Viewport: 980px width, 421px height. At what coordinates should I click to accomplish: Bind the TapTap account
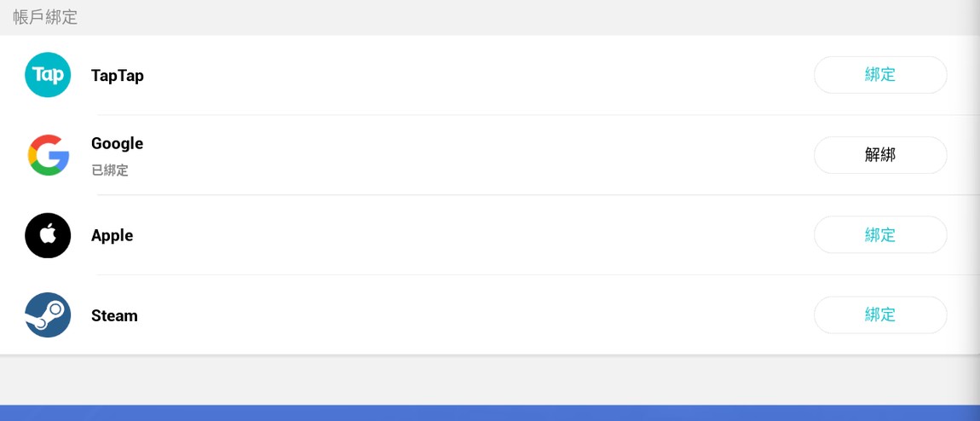point(880,75)
